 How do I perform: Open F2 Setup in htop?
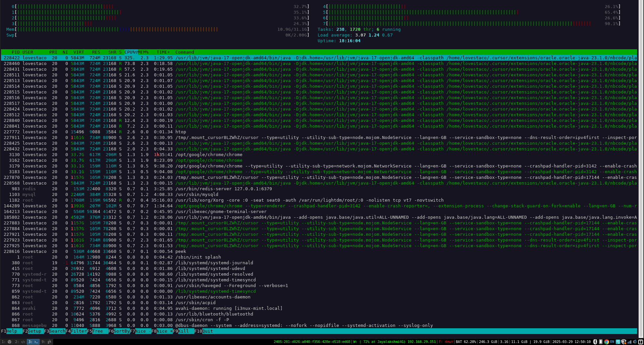click(33, 331)
